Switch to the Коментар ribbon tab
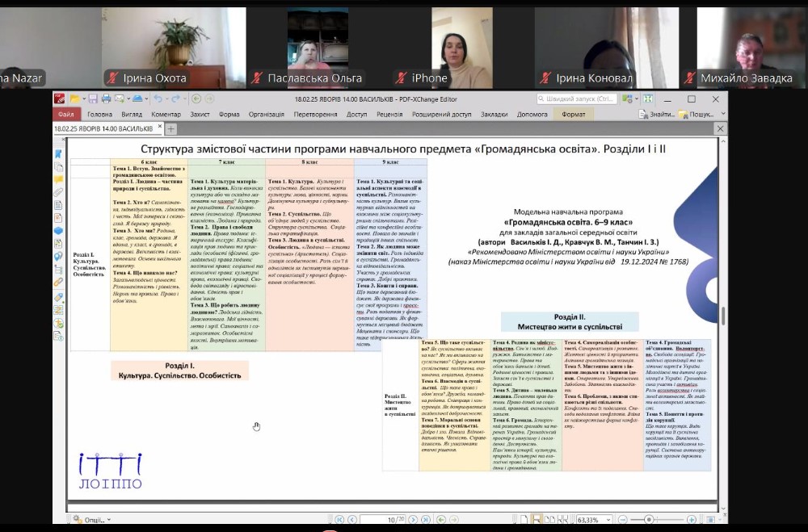The image size is (808, 532). [166, 115]
